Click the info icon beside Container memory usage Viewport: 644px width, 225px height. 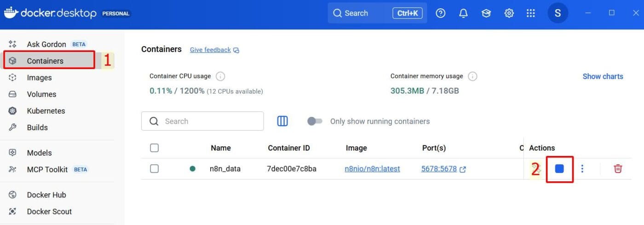[x=472, y=76]
